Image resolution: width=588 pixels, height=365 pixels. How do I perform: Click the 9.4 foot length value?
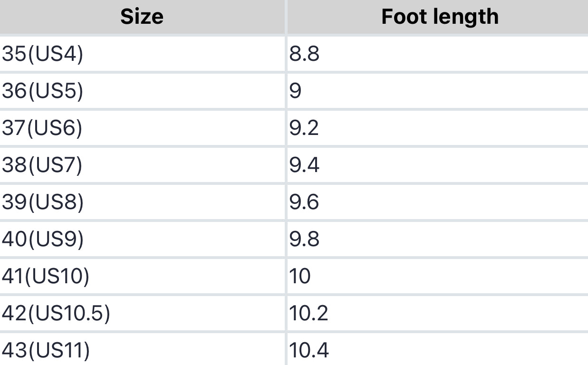tap(304, 165)
